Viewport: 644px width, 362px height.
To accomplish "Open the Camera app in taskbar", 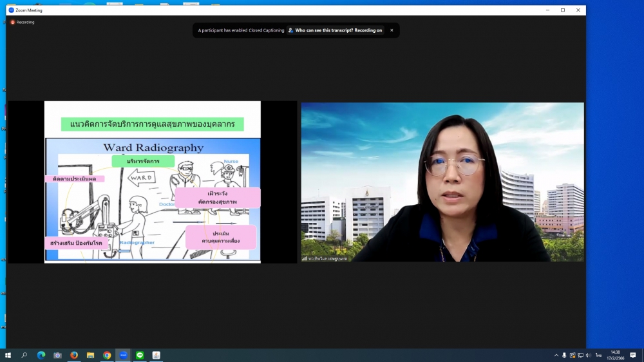I will pyautogui.click(x=57, y=355).
